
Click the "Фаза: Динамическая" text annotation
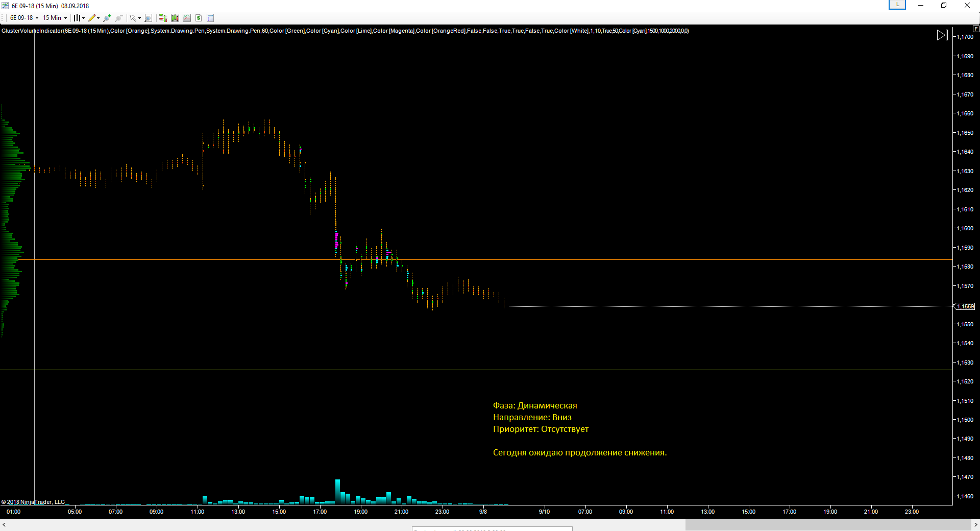coord(535,405)
